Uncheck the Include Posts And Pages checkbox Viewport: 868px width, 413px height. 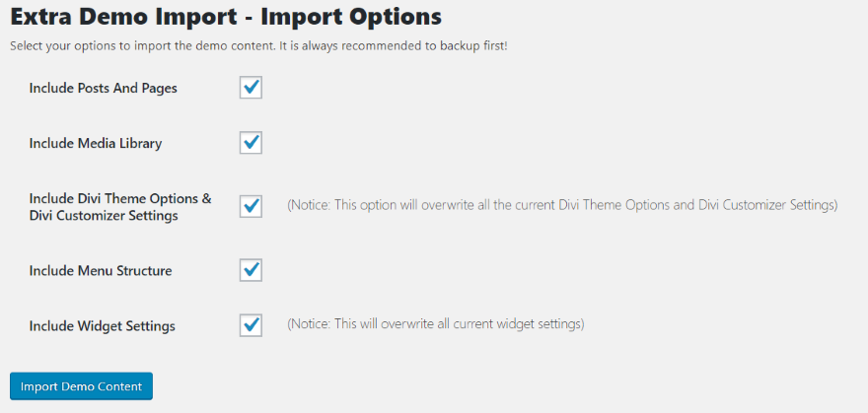coord(251,88)
